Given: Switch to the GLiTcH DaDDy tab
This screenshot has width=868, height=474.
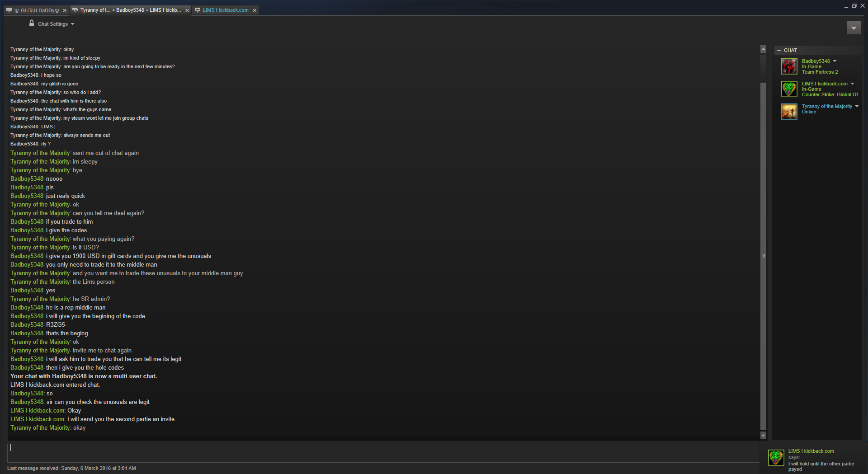Looking at the screenshot, I should click(36, 10).
